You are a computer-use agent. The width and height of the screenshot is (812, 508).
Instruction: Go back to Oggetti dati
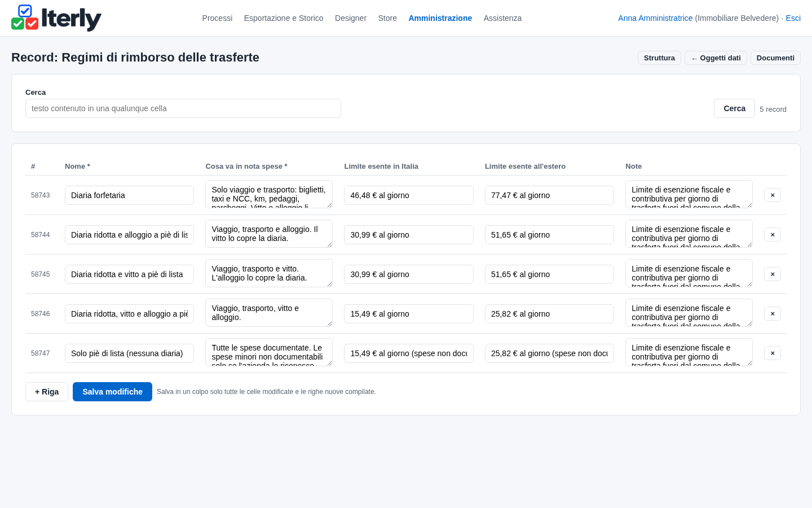point(716,58)
